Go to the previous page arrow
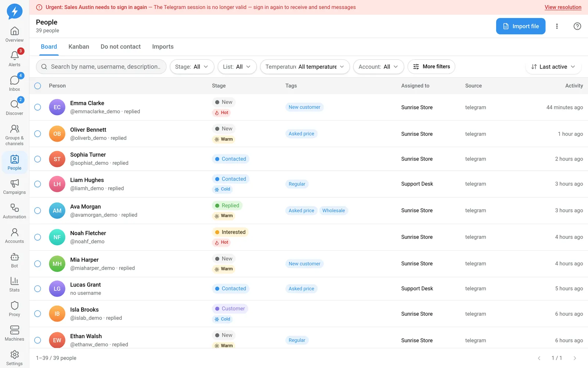The height and width of the screenshot is (368, 588). 539,358
